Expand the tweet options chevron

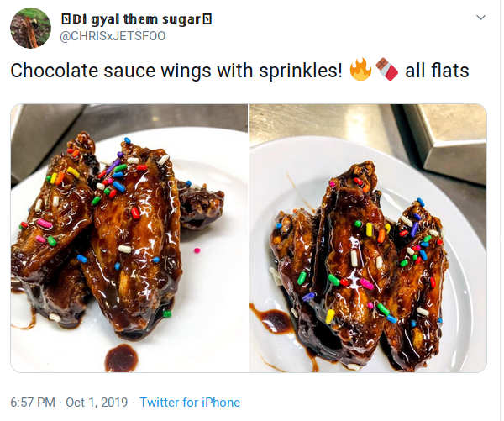(x=480, y=18)
